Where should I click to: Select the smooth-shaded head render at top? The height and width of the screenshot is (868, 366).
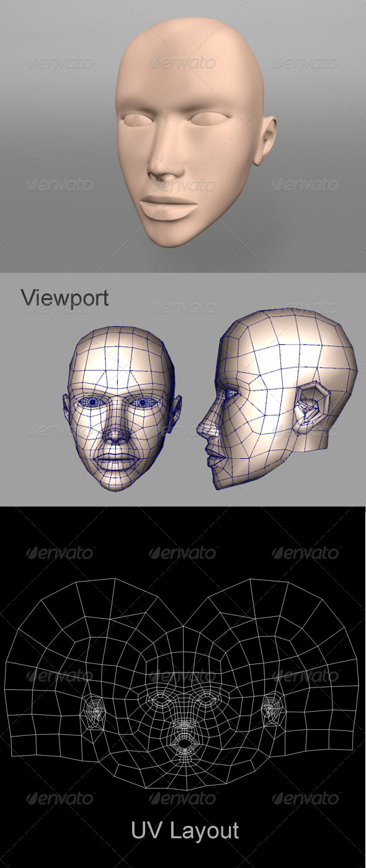[195, 133]
